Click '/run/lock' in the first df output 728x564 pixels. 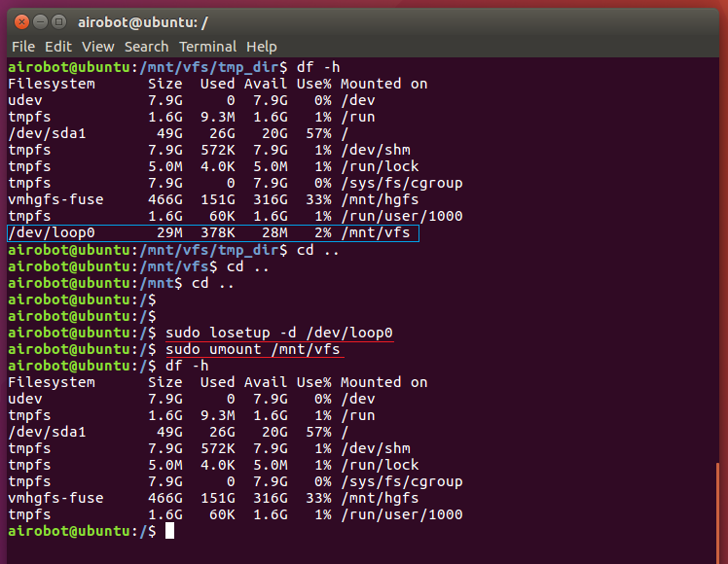click(380, 166)
